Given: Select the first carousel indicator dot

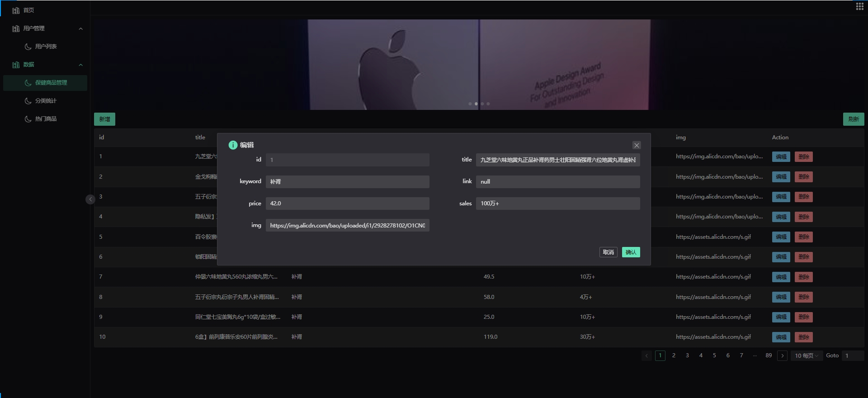Looking at the screenshot, I should (x=470, y=104).
